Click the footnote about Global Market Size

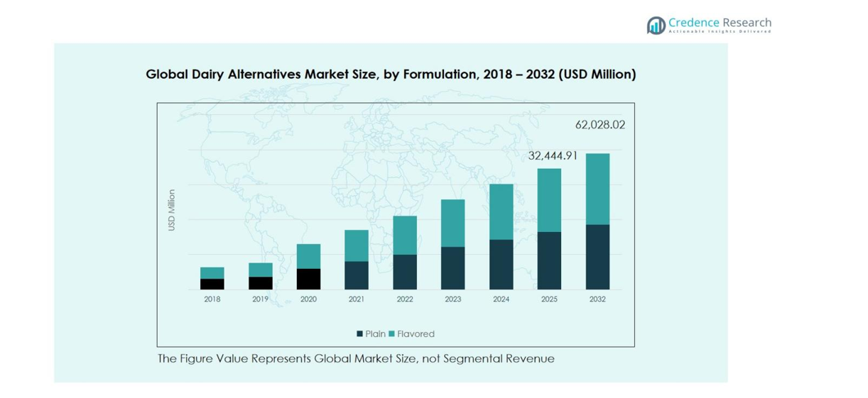pos(355,359)
